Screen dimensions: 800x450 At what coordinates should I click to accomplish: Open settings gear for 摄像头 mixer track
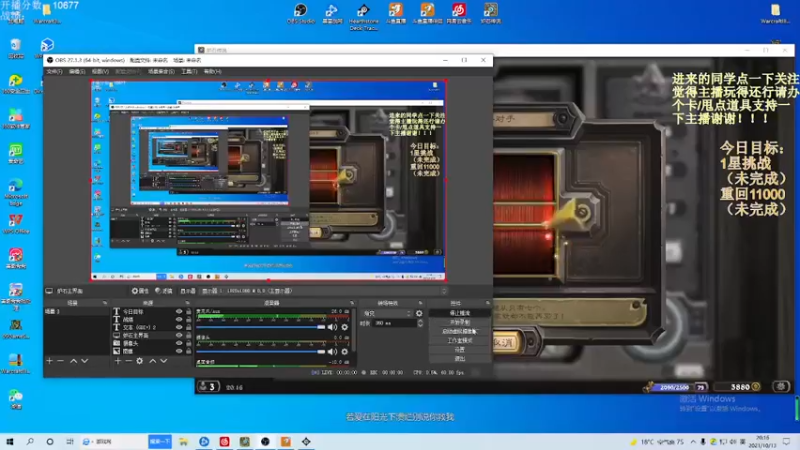tap(345, 352)
